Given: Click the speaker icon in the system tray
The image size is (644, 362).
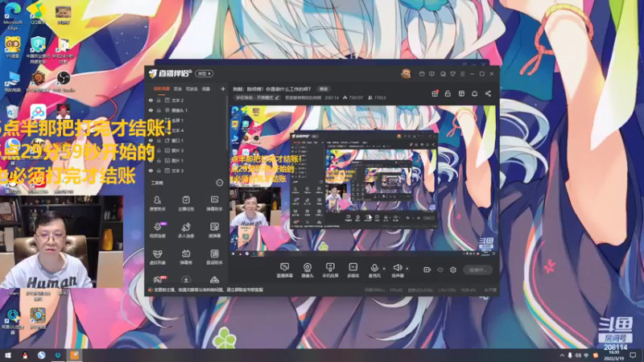Looking at the screenshot, I should click(578, 356).
